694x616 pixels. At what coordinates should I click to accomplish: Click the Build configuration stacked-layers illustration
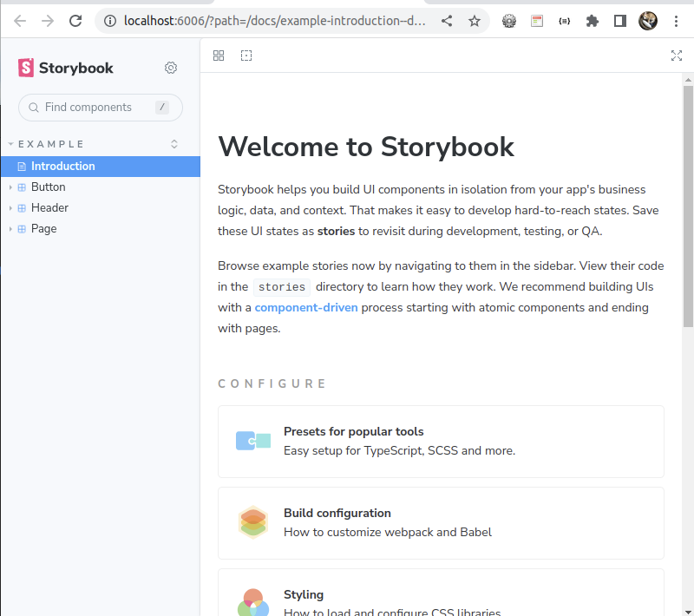[253, 522]
